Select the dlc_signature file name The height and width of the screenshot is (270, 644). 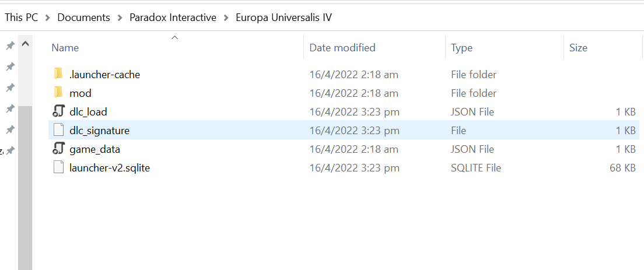99,131
